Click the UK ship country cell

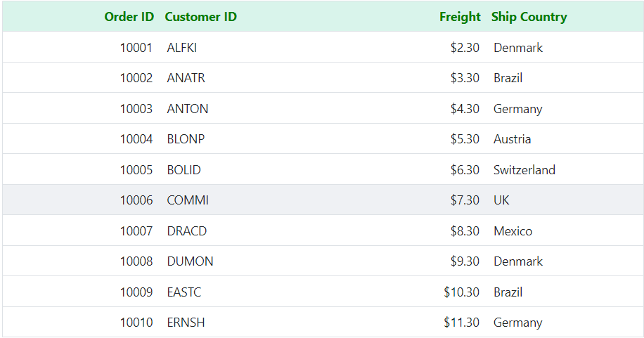pyautogui.click(x=501, y=200)
